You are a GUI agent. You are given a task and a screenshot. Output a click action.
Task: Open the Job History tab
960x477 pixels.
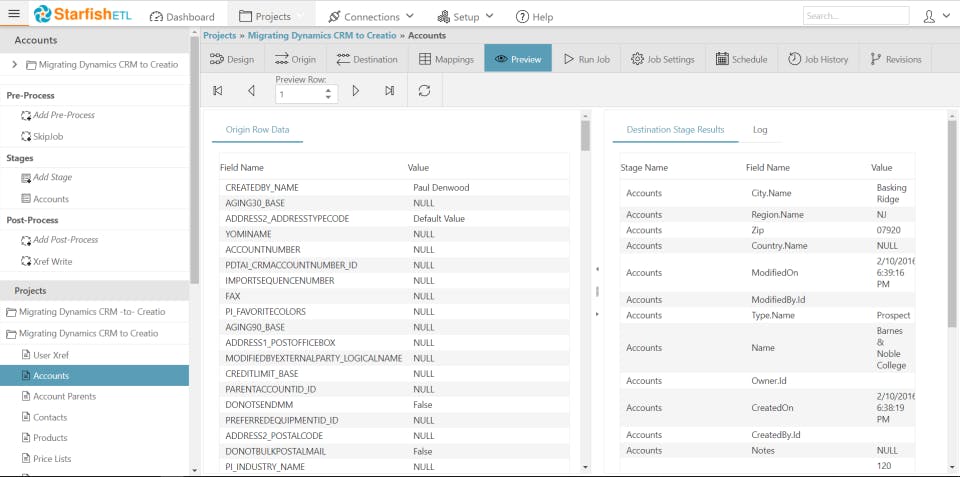(818, 59)
